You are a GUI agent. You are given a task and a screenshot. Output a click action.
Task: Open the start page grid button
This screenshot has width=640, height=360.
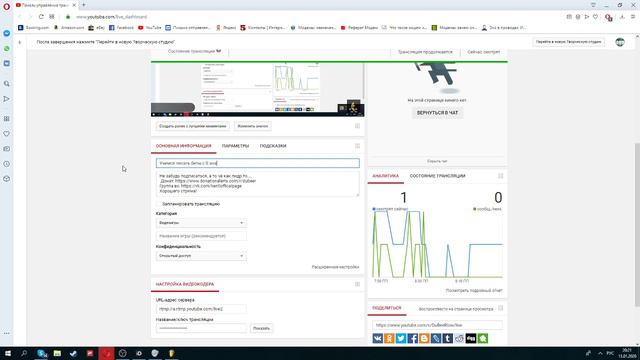pyautogui.click(x=52, y=17)
